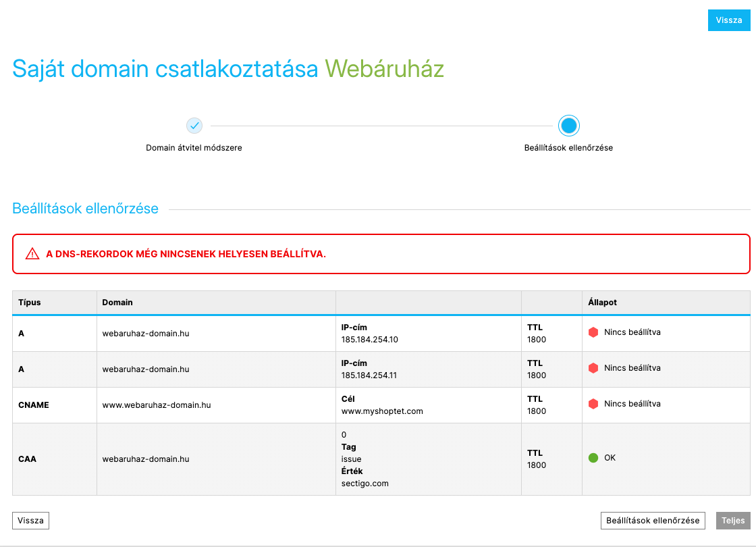The image size is (756, 547).
Task: Click the Domain column header
Action: pos(117,303)
